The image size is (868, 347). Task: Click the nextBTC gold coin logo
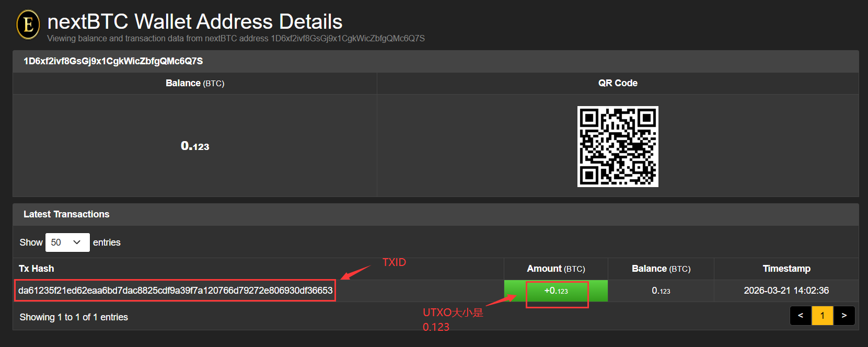pyautogui.click(x=28, y=25)
